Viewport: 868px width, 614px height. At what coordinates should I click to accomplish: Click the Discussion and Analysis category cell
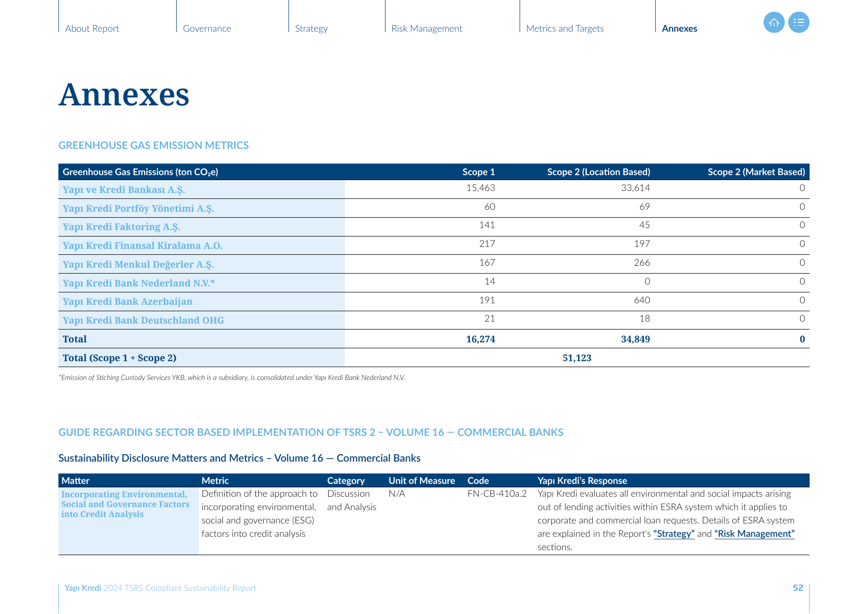351,500
